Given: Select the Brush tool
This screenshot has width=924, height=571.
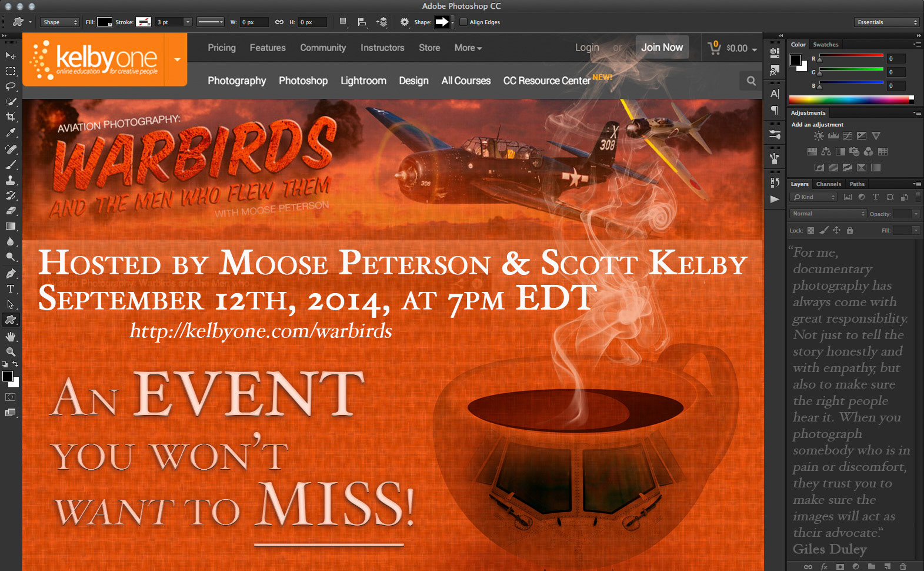Looking at the screenshot, I should coord(11,165).
